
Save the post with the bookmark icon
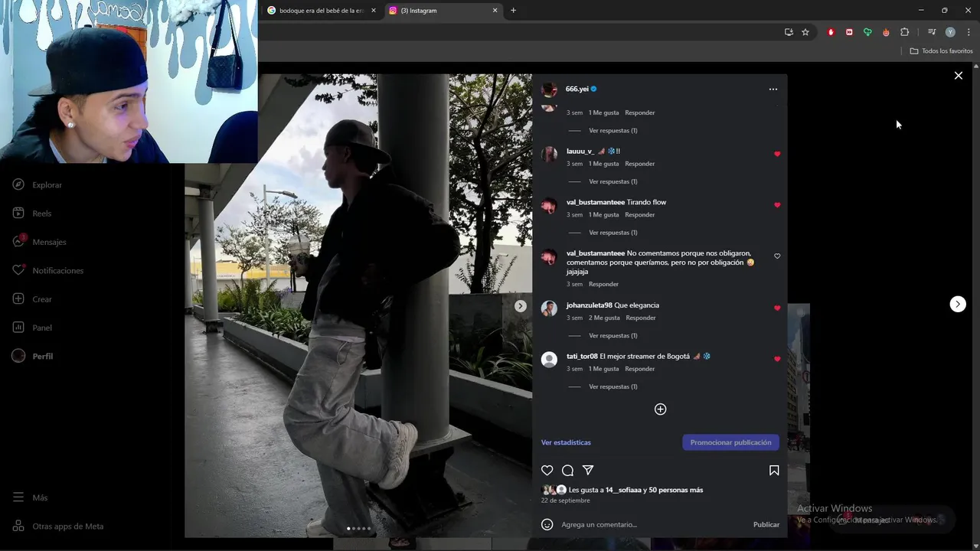[x=774, y=471]
